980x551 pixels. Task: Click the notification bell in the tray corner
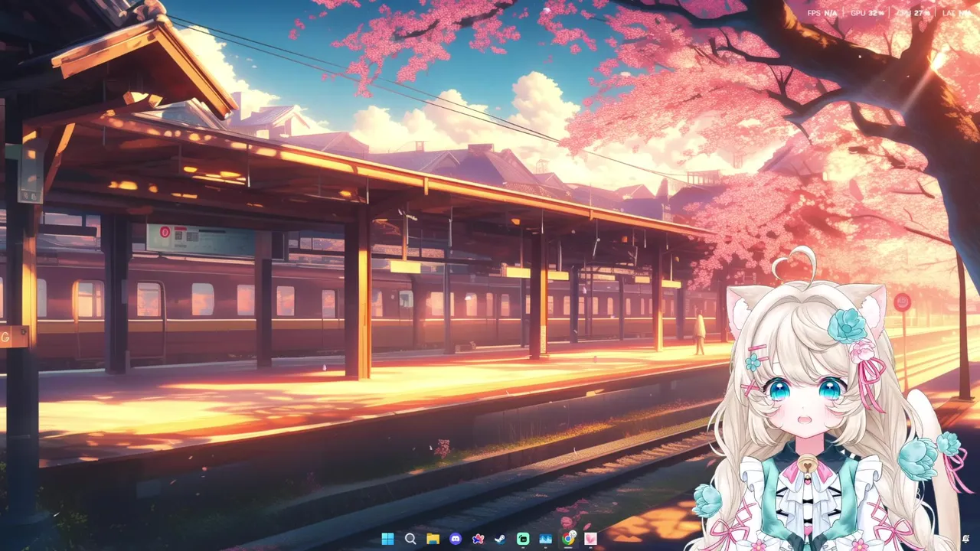point(967,540)
